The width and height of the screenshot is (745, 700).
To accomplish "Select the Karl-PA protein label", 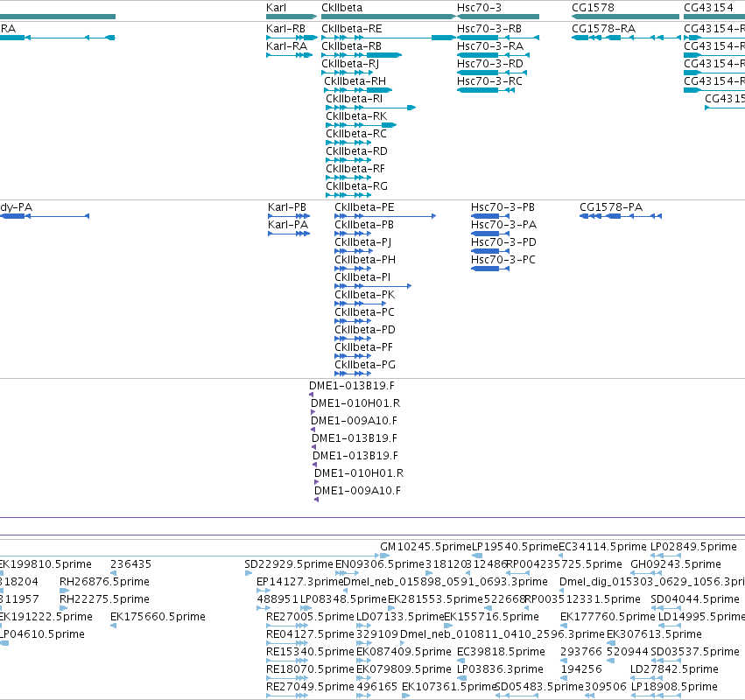I will [x=288, y=225].
